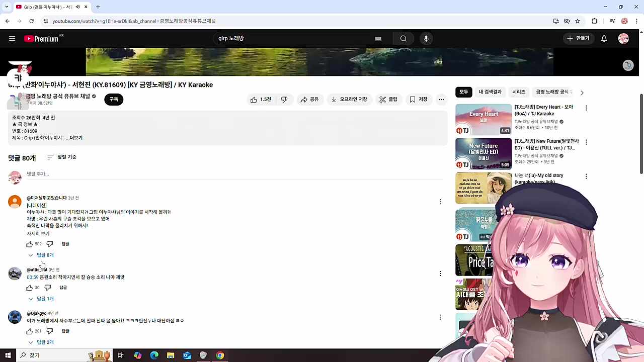Open options for Every Heart recommendation
This screenshot has height=362, width=644.
(586, 108)
